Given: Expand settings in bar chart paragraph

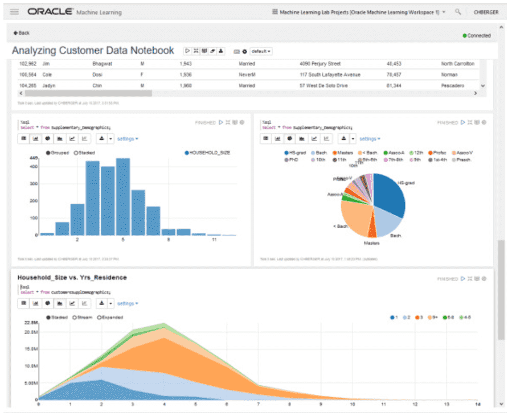Looking at the screenshot, I should point(128,139).
